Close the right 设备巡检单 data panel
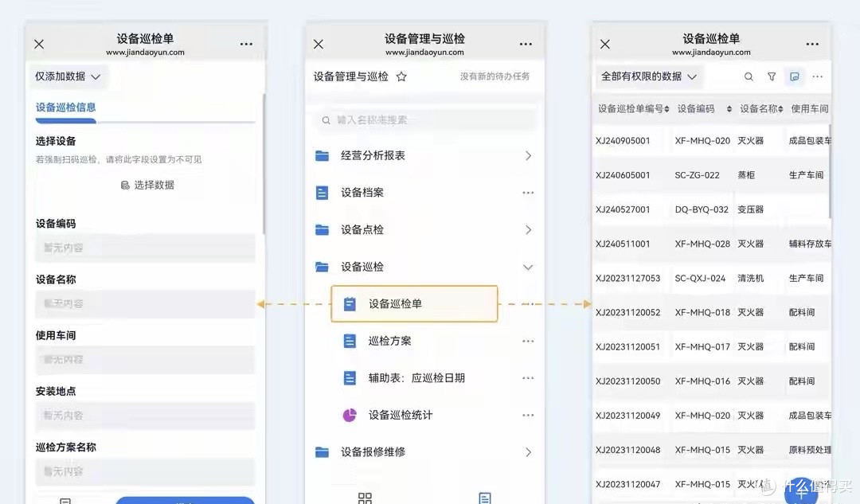 point(605,44)
